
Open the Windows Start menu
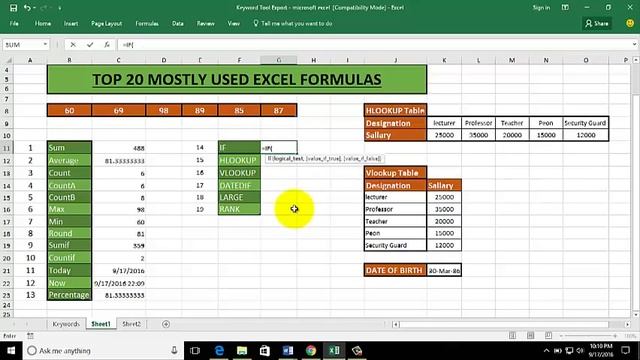click(11, 351)
